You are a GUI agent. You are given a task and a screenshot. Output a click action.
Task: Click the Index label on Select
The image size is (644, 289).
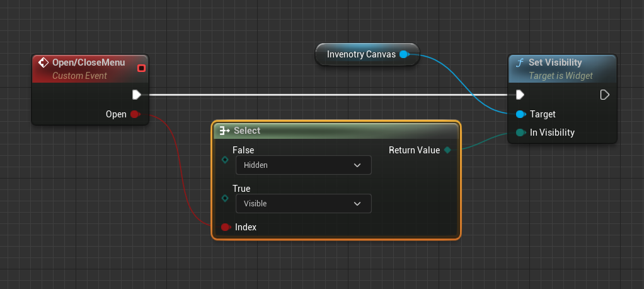click(x=246, y=227)
